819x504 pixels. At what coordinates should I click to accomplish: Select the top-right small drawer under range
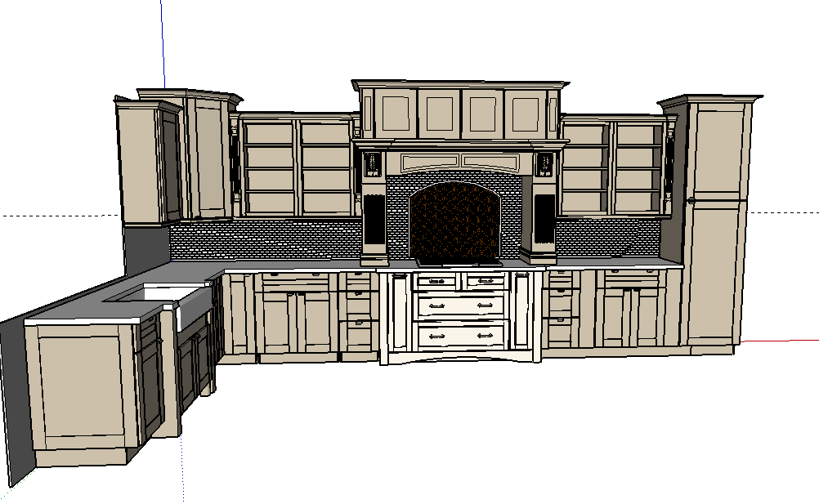486,281
